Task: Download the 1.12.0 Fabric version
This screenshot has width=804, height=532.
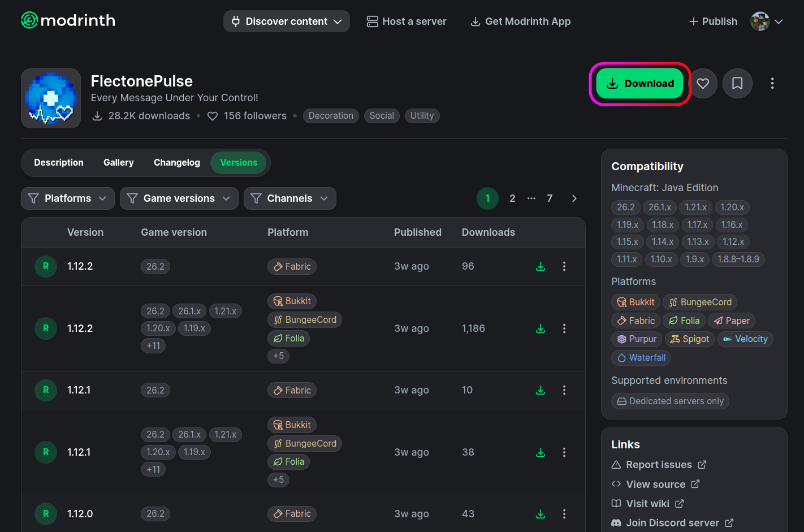Action: [x=541, y=514]
